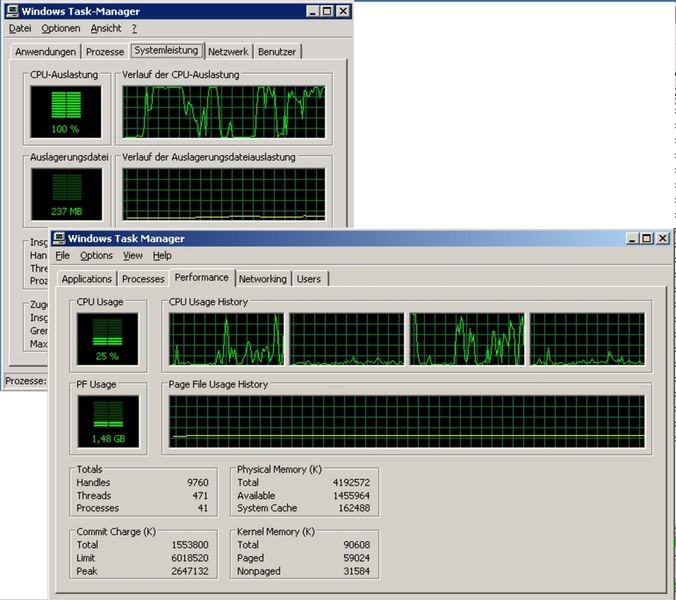Click the Auslagerungsdateiauslastung history graph
This screenshot has height=600, width=676.
[x=224, y=194]
